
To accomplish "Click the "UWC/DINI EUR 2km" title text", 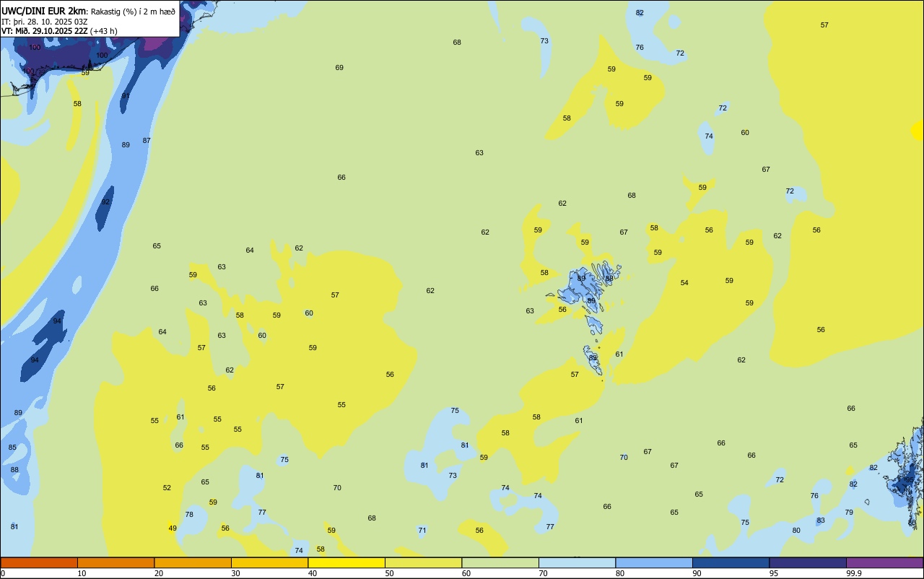I will tap(44, 11).
